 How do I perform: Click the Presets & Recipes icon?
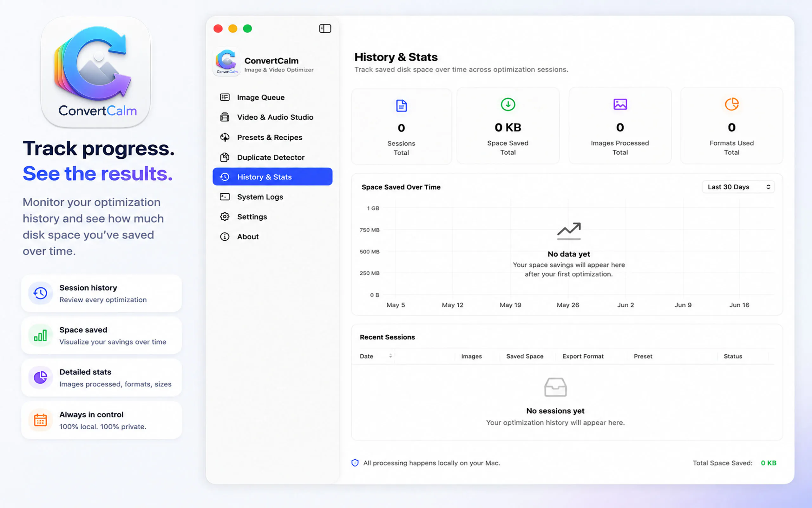pyautogui.click(x=225, y=137)
